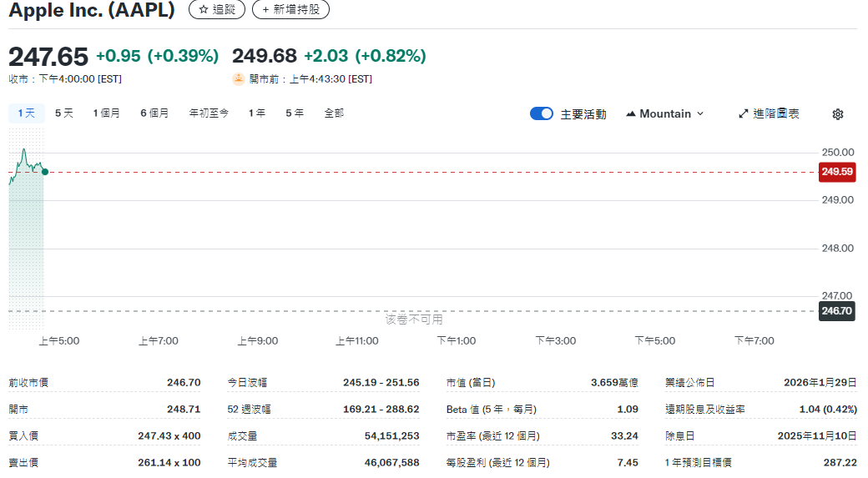
Task: Click the 追蹤 follow star button
Action: pyautogui.click(x=216, y=9)
